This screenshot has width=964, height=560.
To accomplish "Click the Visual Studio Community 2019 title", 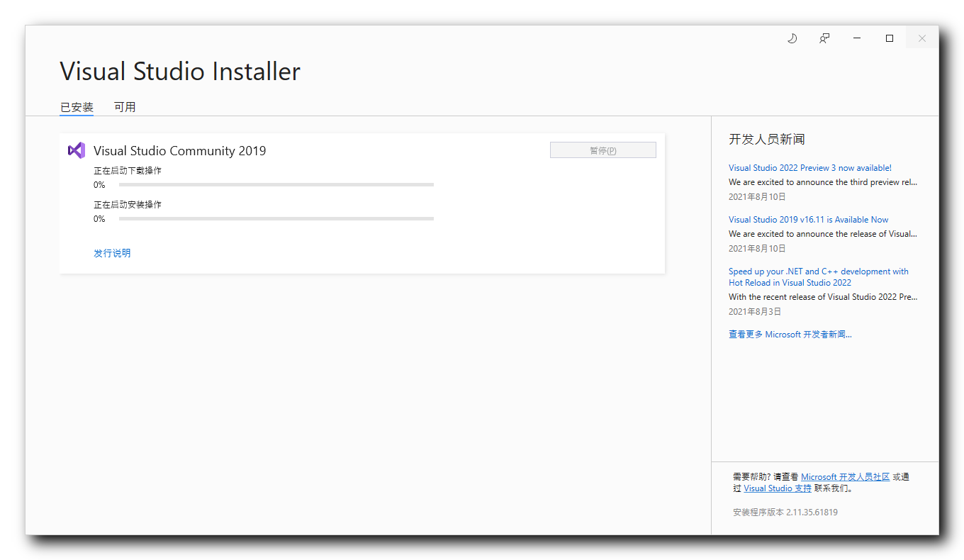I will (x=180, y=150).
